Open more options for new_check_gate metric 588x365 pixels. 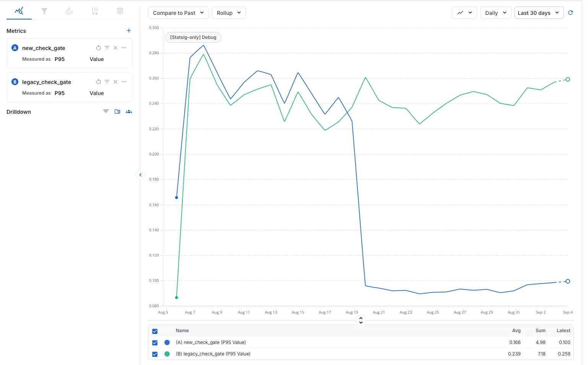124,48
